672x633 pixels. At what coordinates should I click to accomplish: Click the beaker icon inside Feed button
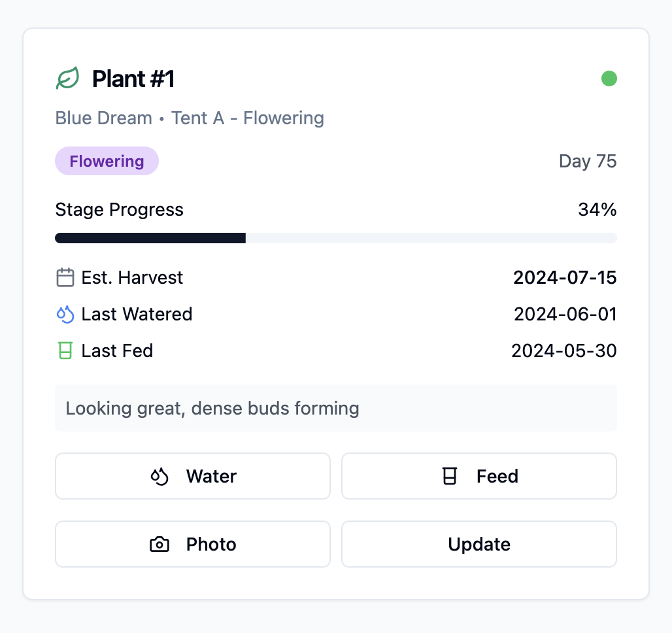(450, 477)
